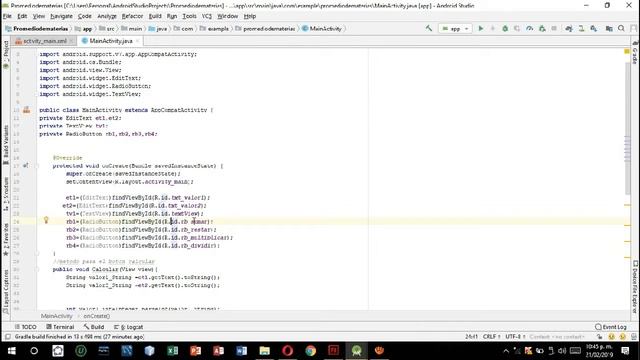The width and height of the screenshot is (640, 360).
Task: Open the Logcat tool window
Action: pyautogui.click(x=129, y=327)
